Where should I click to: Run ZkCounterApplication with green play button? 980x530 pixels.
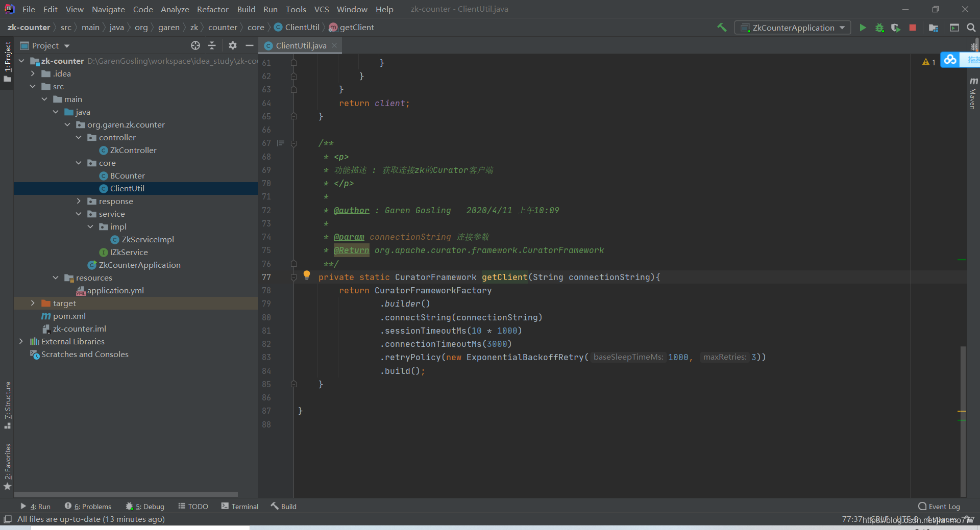pyautogui.click(x=863, y=28)
